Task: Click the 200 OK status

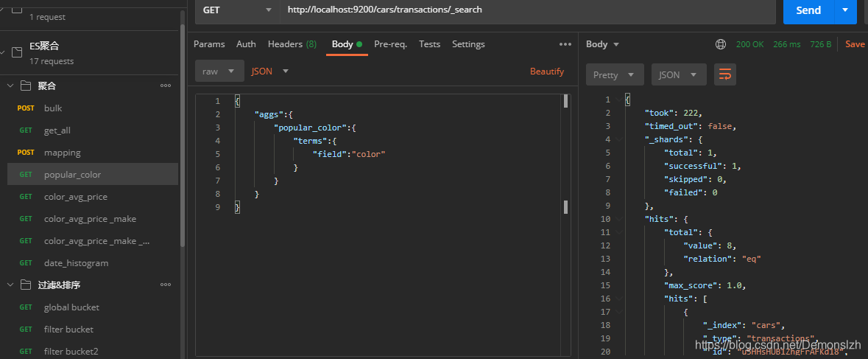Action: (x=750, y=44)
